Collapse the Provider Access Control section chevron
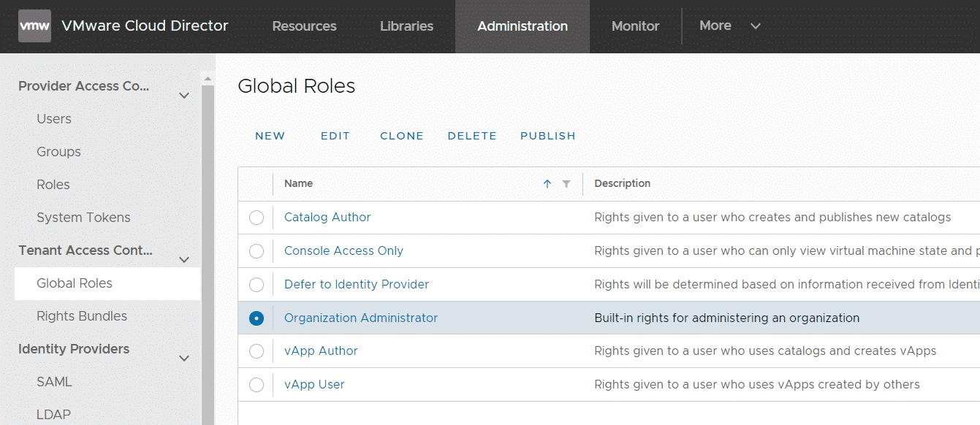 tap(185, 95)
